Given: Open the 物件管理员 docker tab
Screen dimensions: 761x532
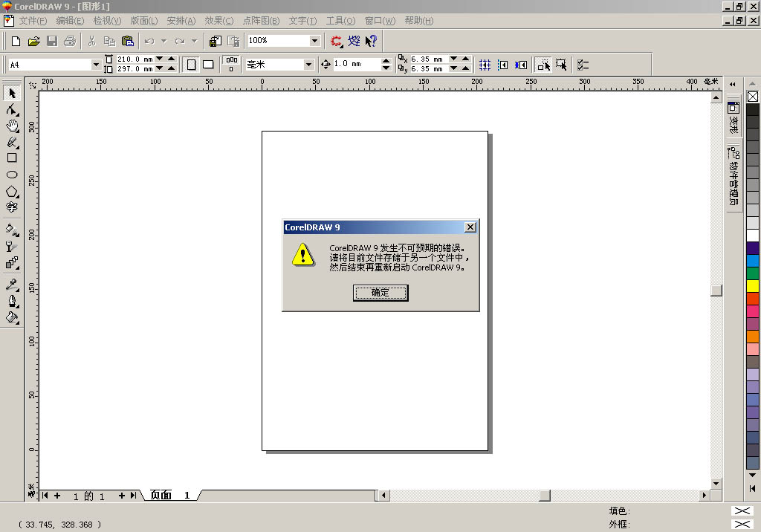Looking at the screenshot, I should (x=734, y=177).
